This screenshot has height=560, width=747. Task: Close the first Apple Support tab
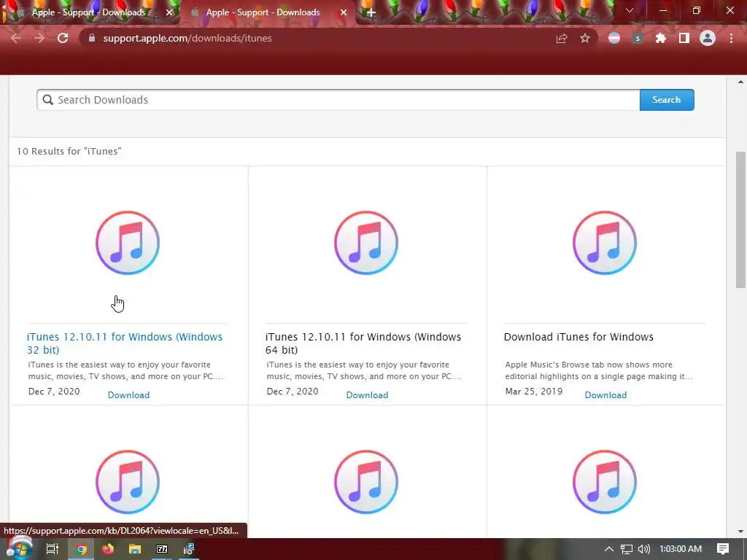169,12
